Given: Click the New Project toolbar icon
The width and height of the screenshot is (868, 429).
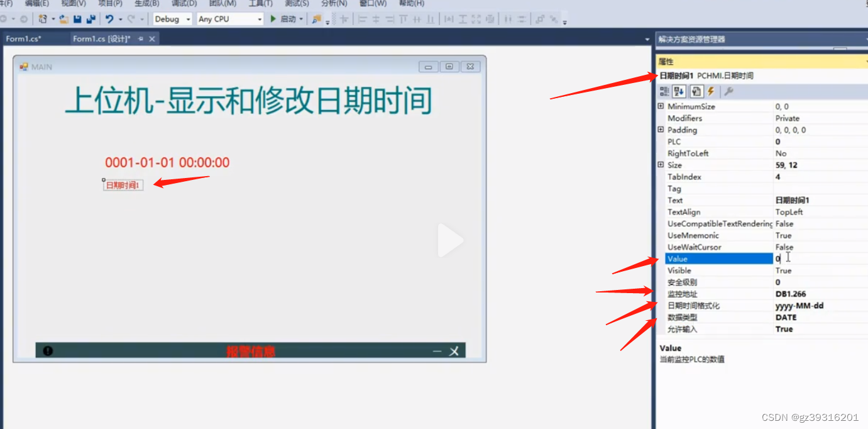Looking at the screenshot, I should click(x=42, y=19).
